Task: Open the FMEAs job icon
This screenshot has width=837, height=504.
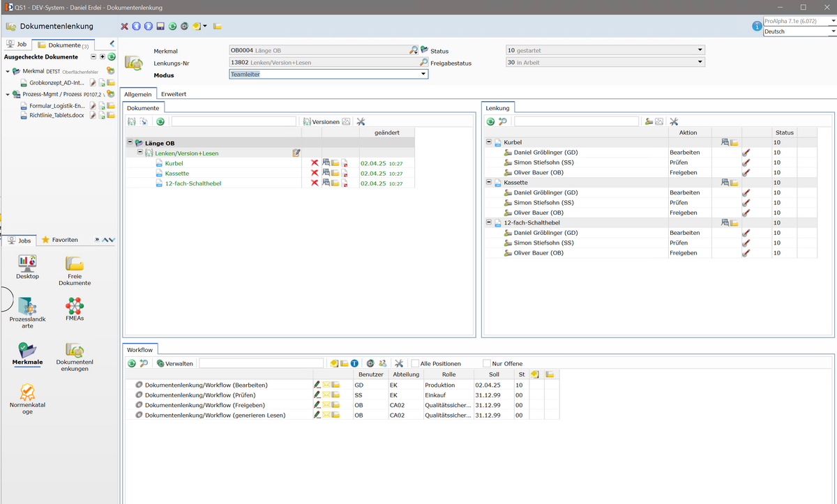Action: coord(75,309)
